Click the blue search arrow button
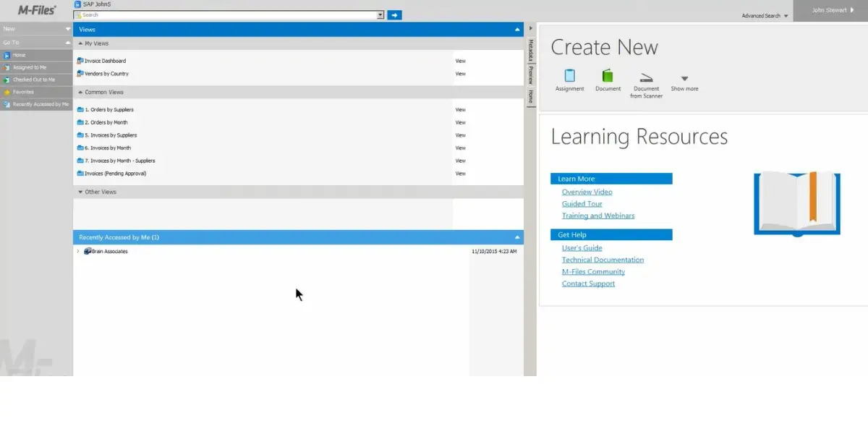The image size is (868, 434). pyautogui.click(x=394, y=14)
